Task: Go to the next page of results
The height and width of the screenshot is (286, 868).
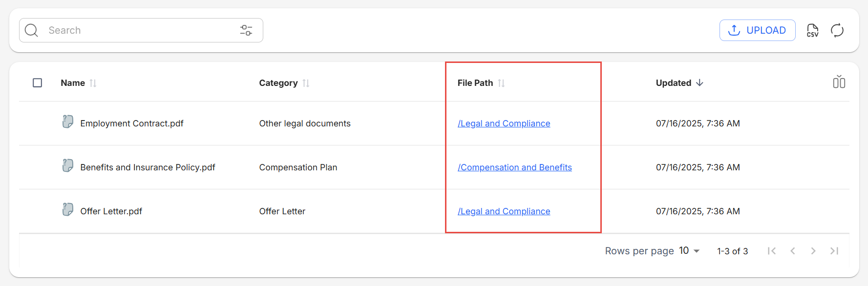Action: point(813,251)
